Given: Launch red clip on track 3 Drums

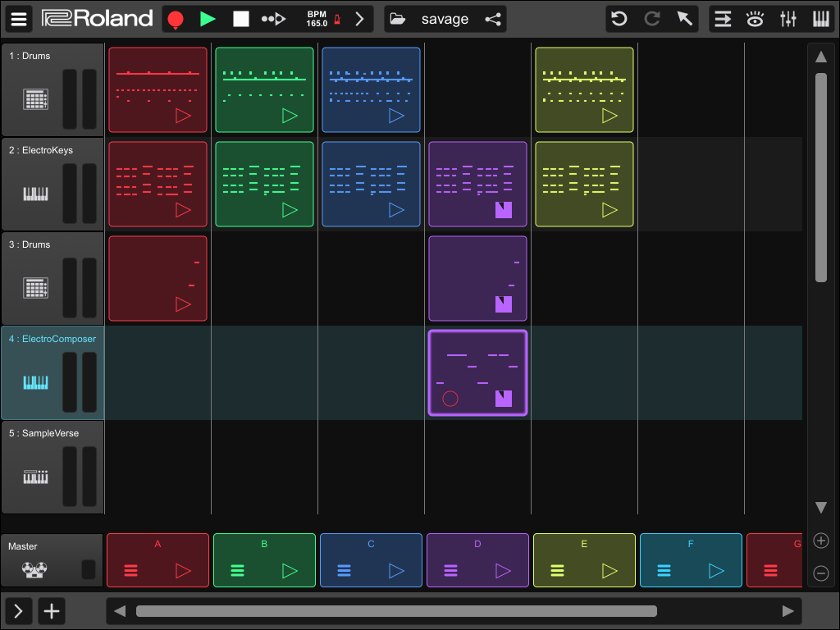Looking at the screenshot, I should click(183, 304).
